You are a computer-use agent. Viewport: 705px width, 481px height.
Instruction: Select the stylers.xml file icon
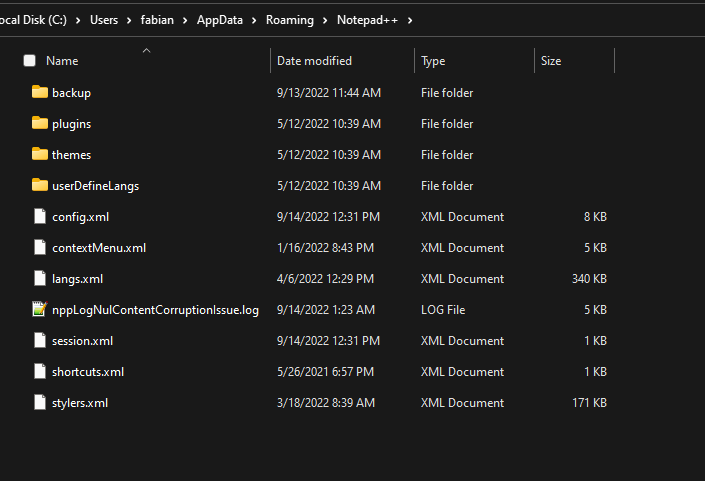(x=40, y=402)
